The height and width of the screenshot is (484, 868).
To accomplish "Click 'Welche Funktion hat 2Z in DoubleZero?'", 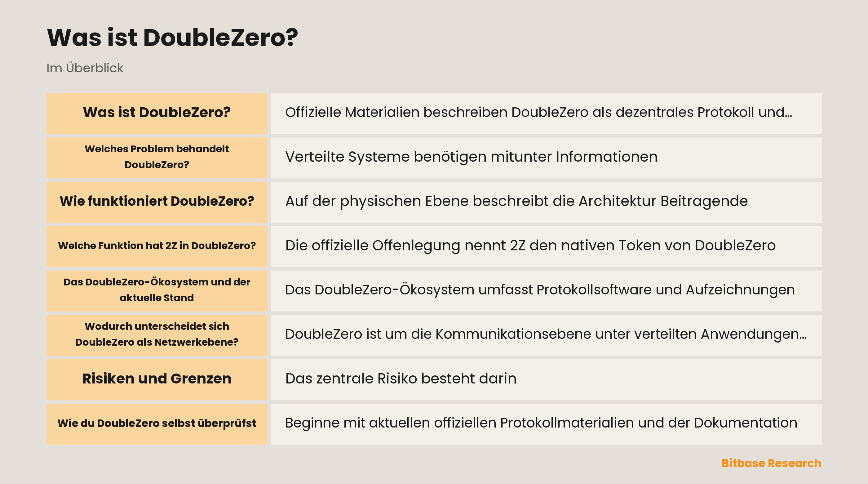I will 157,246.
